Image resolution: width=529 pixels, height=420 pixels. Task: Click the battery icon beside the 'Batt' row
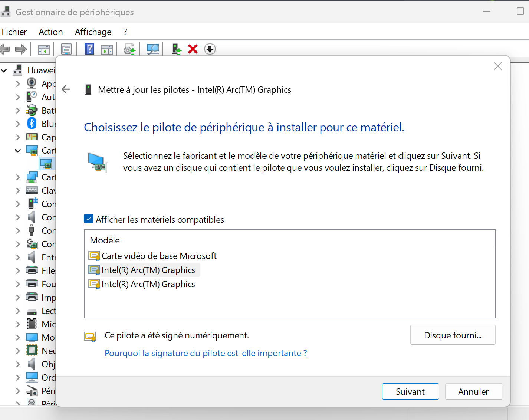[32, 110]
